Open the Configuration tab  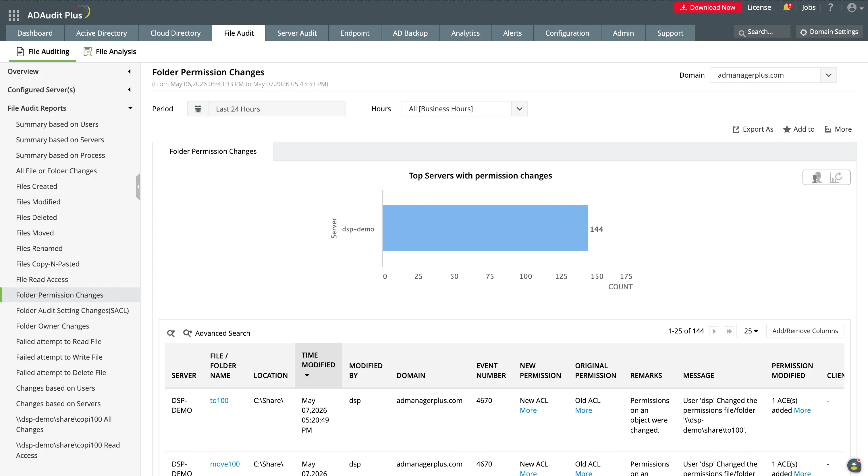567,33
